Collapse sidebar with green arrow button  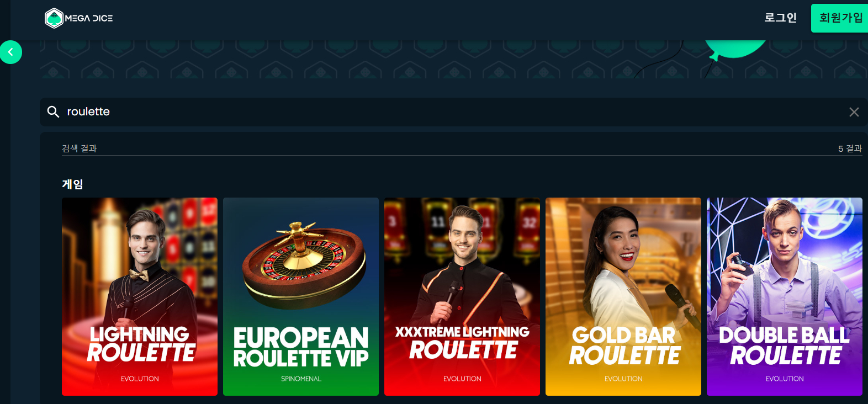point(10,52)
